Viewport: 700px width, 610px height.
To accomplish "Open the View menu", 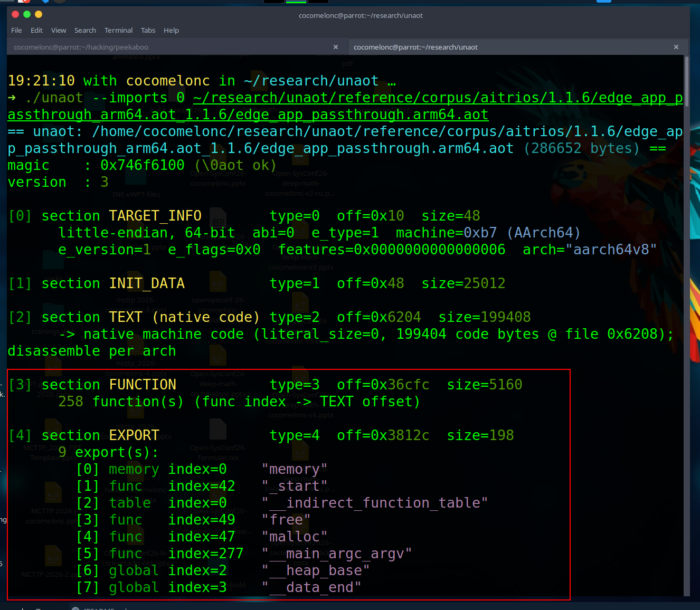I will point(59,30).
